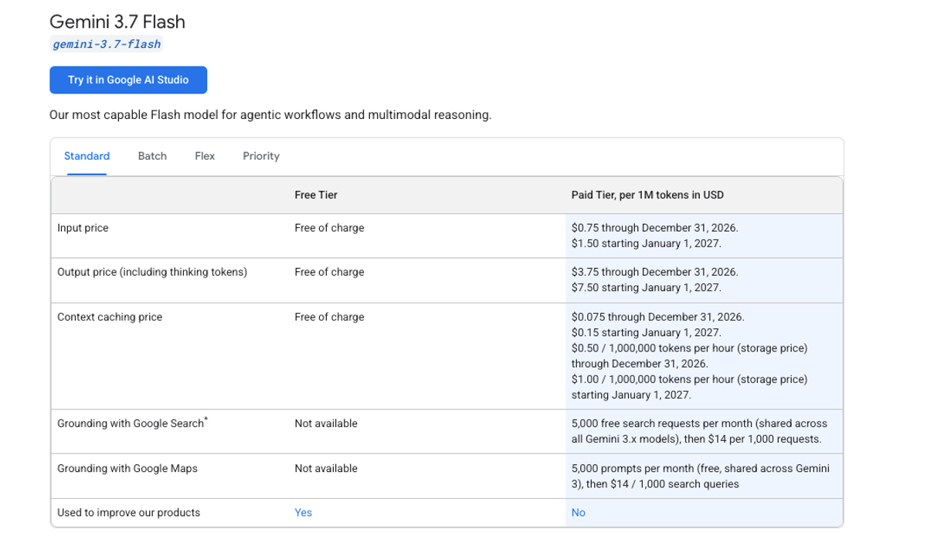Click the Gemini 3.7 Flash heading
The height and width of the screenshot is (560, 927).
[x=117, y=22]
